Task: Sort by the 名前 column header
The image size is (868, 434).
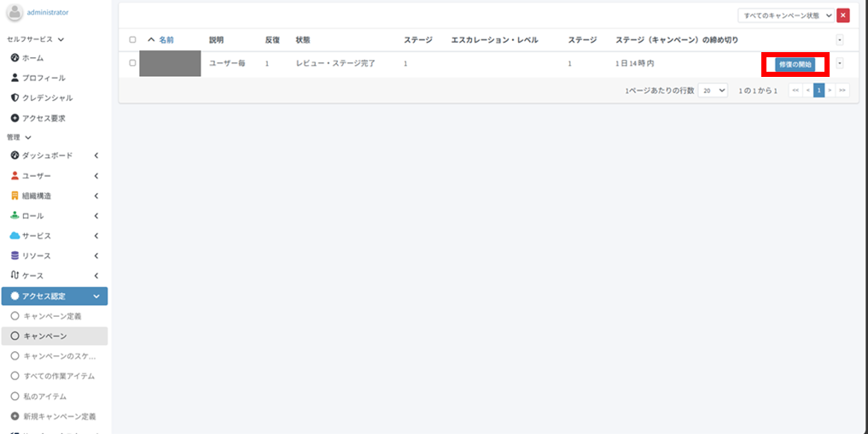Action: (x=166, y=40)
